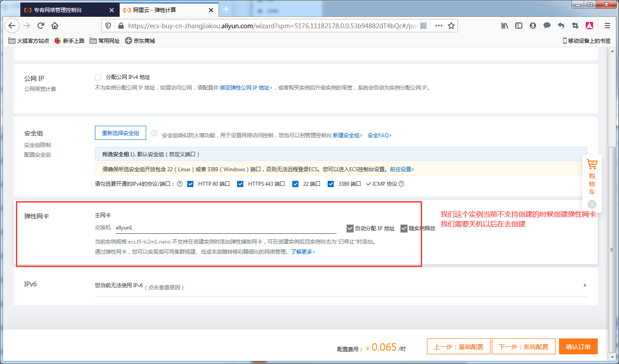This screenshot has width=619, height=364.
Task: Open the Firefox messages speech bubble icon
Action: (547, 26)
